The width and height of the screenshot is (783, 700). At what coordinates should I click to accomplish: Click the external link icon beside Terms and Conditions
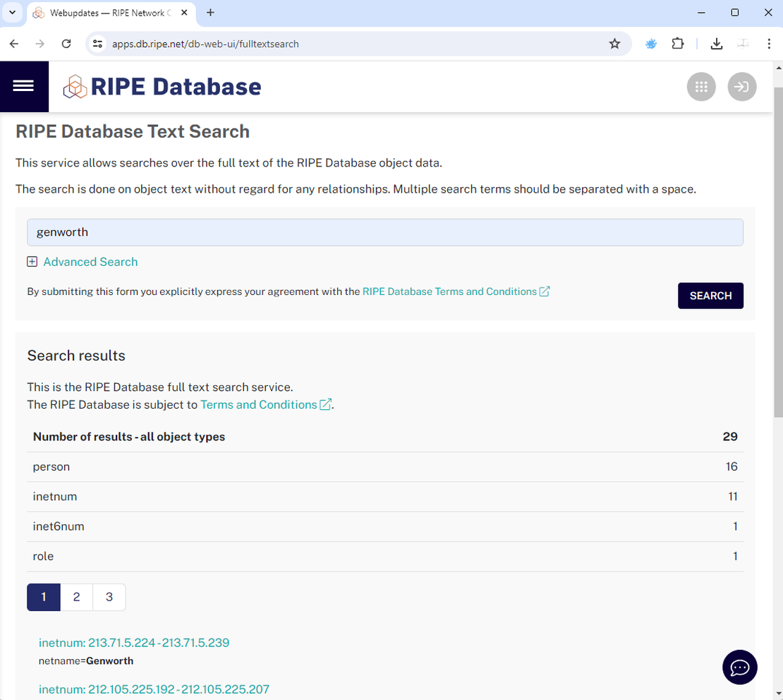pyautogui.click(x=324, y=404)
